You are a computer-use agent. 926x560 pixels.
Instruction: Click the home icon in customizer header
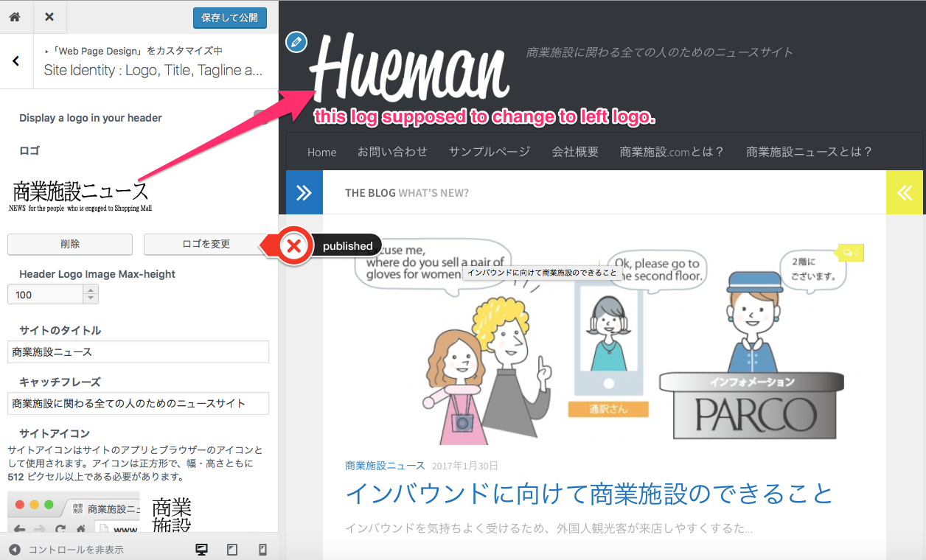click(x=15, y=16)
